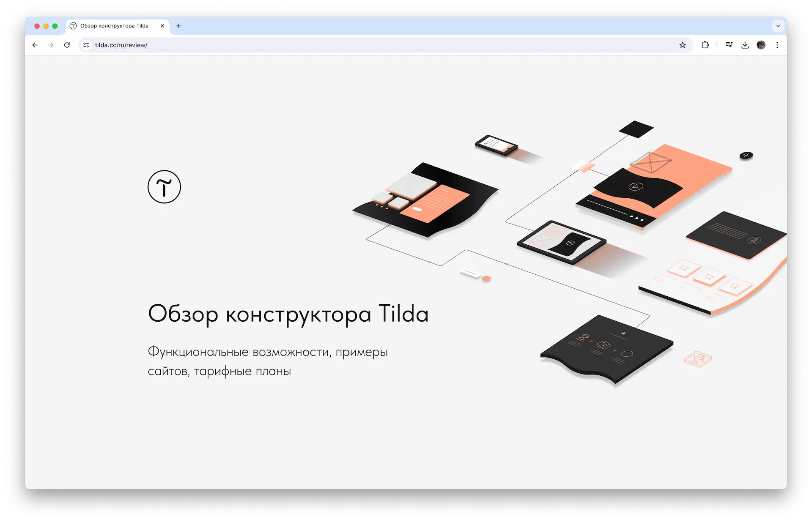Select the Обзор конструктора Tilda tab
The width and height of the screenshot is (812, 522).
pyautogui.click(x=118, y=26)
